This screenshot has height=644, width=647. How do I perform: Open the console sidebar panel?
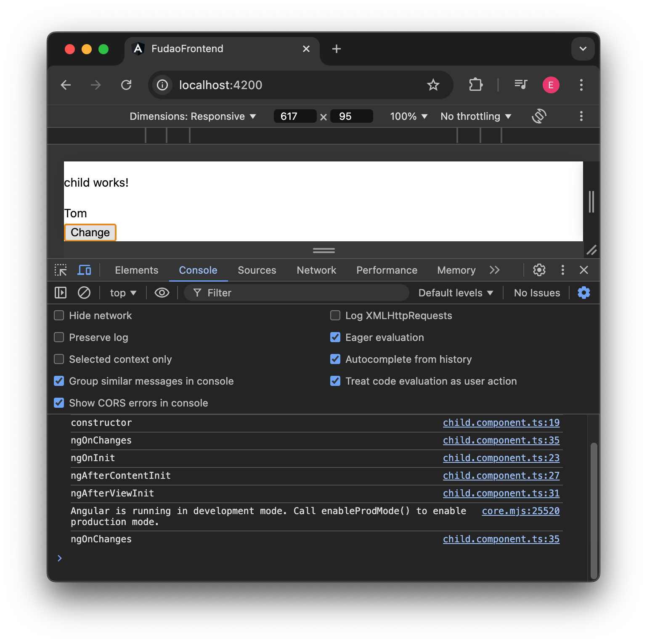(60, 293)
